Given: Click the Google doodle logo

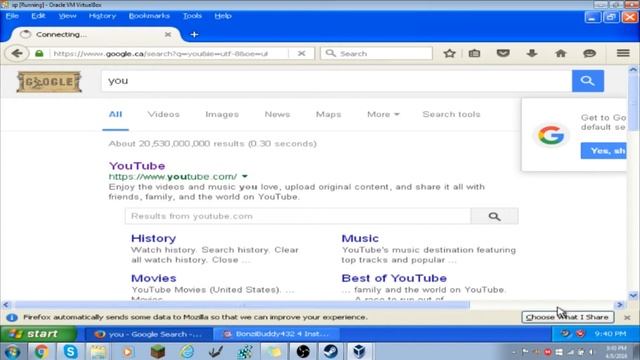Looking at the screenshot, I should tap(49, 82).
